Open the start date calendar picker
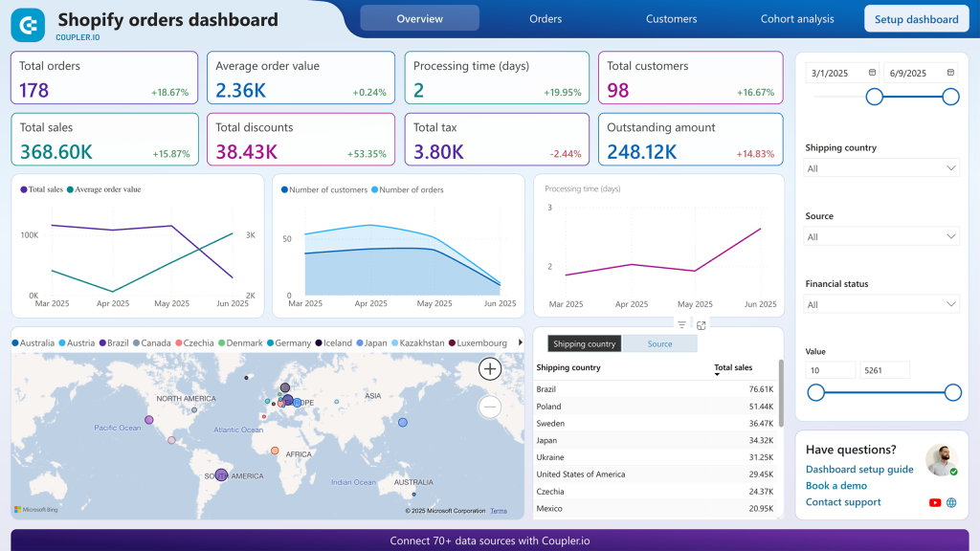This screenshot has width=980, height=551. pyautogui.click(x=872, y=71)
